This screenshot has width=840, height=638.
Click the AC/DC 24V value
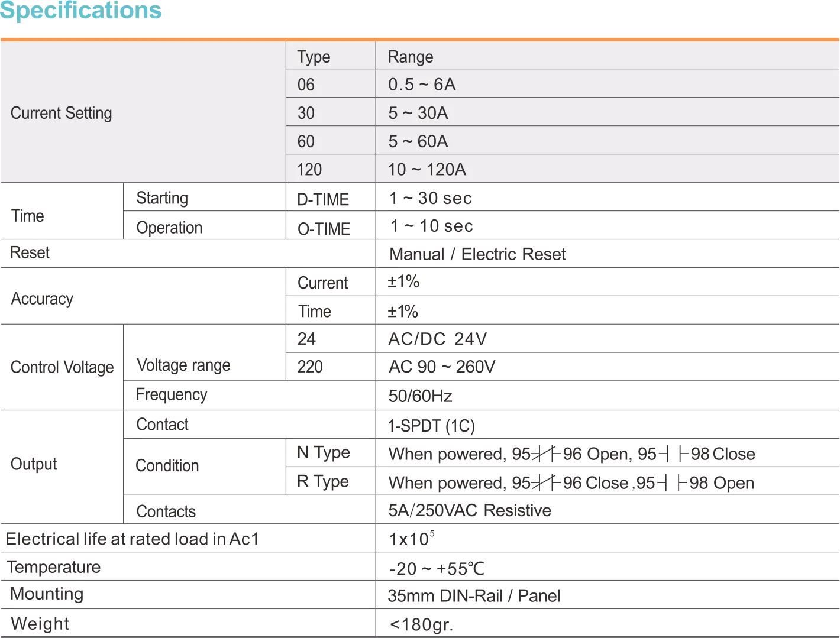coord(438,339)
